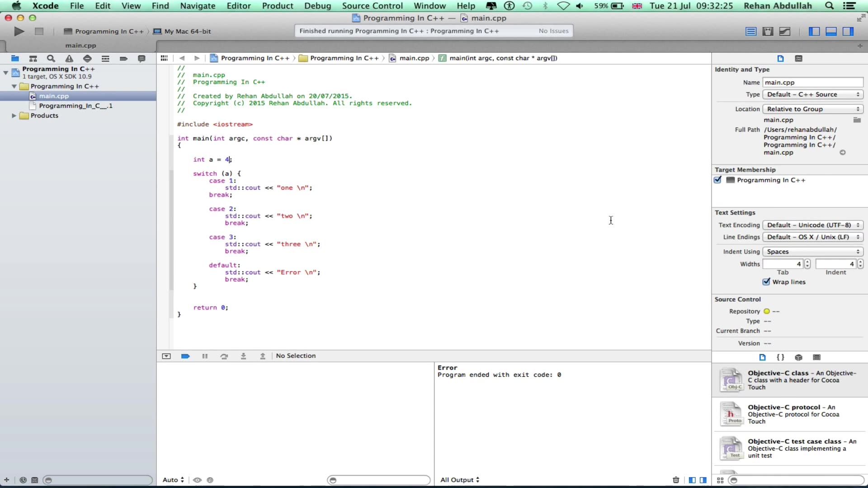This screenshot has width=868, height=488.
Task: Open the Type Default C++ Source dropdown
Action: click(x=812, y=94)
